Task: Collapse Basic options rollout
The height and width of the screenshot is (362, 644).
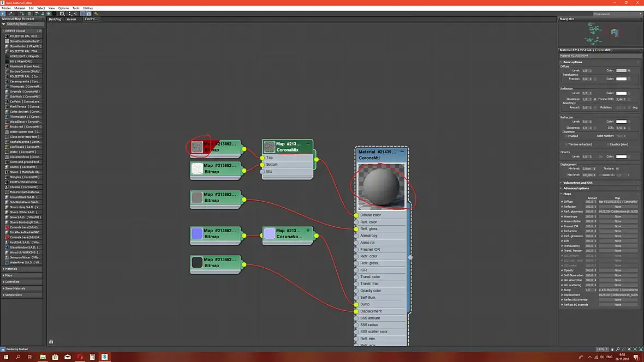Action: click(573, 62)
